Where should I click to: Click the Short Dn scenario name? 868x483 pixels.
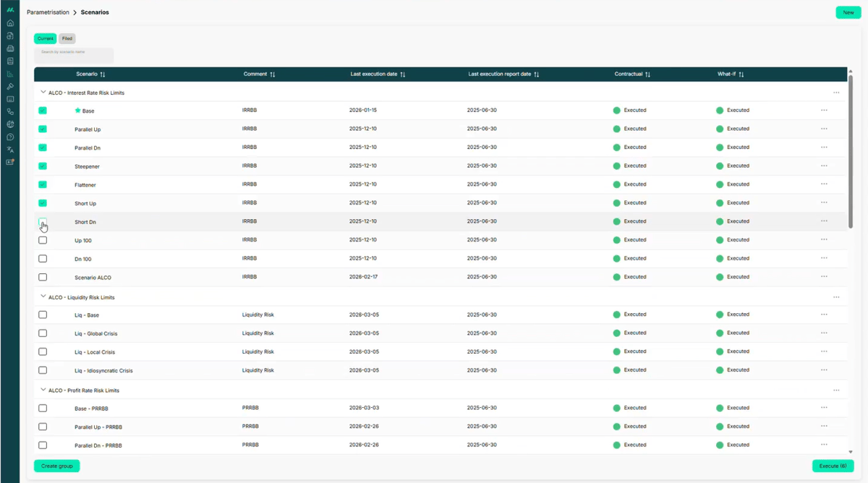pos(85,222)
